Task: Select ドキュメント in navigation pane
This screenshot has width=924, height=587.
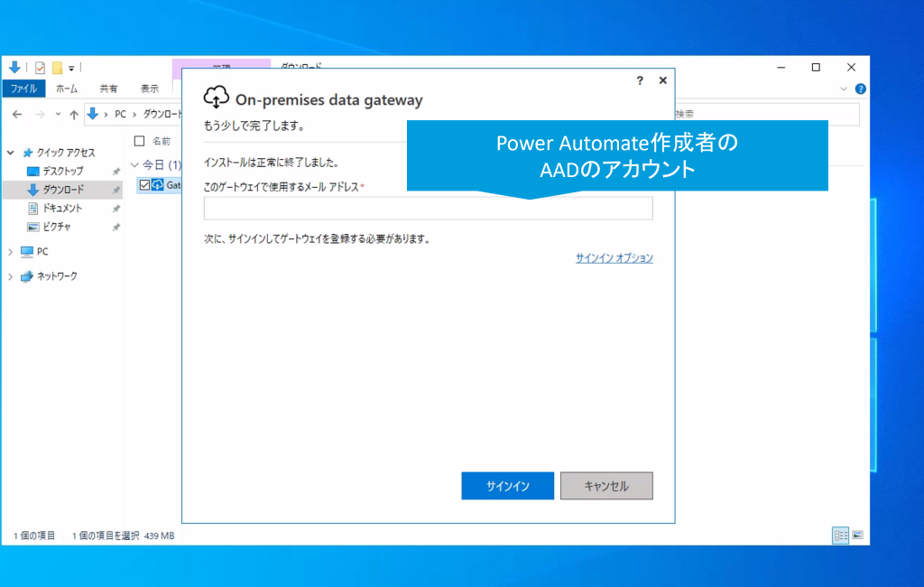Action: tap(62, 209)
